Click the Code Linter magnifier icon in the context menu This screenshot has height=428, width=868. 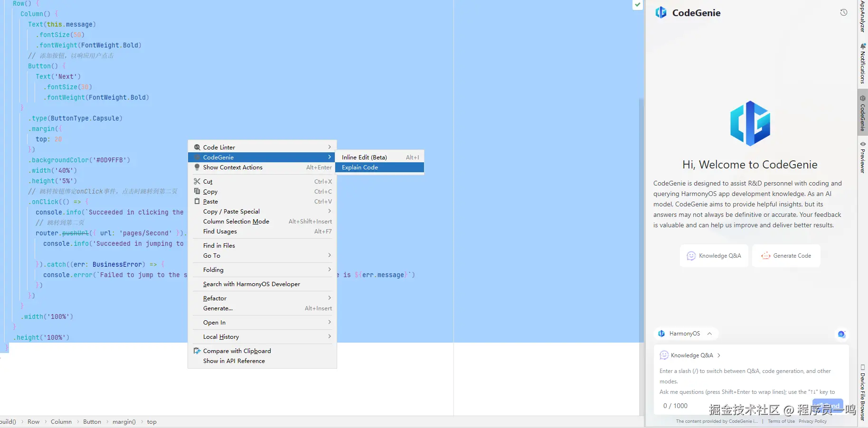coord(197,148)
